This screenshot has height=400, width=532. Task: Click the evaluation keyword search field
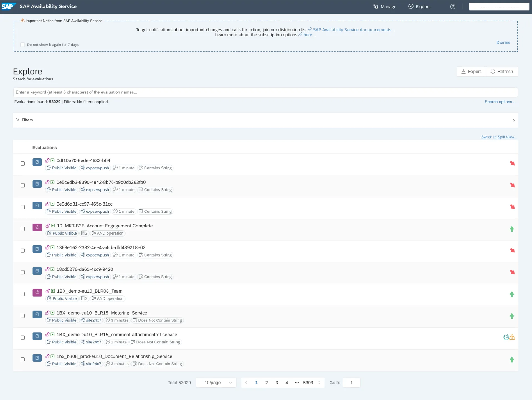click(265, 92)
